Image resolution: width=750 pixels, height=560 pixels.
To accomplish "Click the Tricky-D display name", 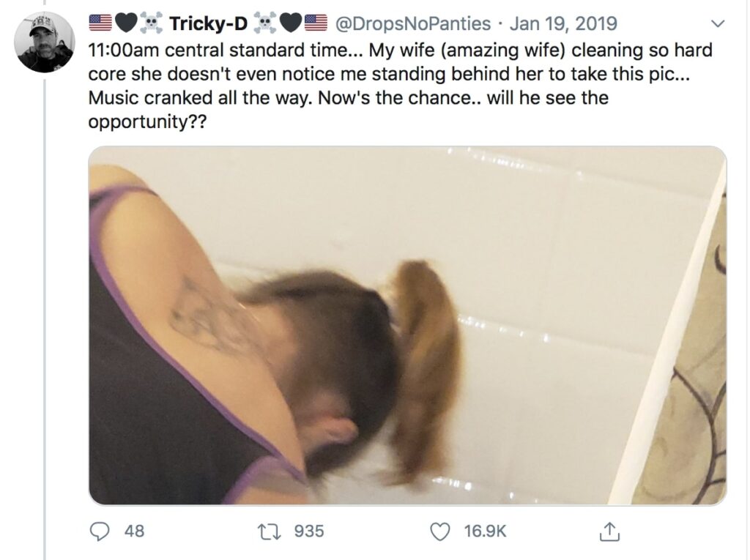I will tap(208, 23).
